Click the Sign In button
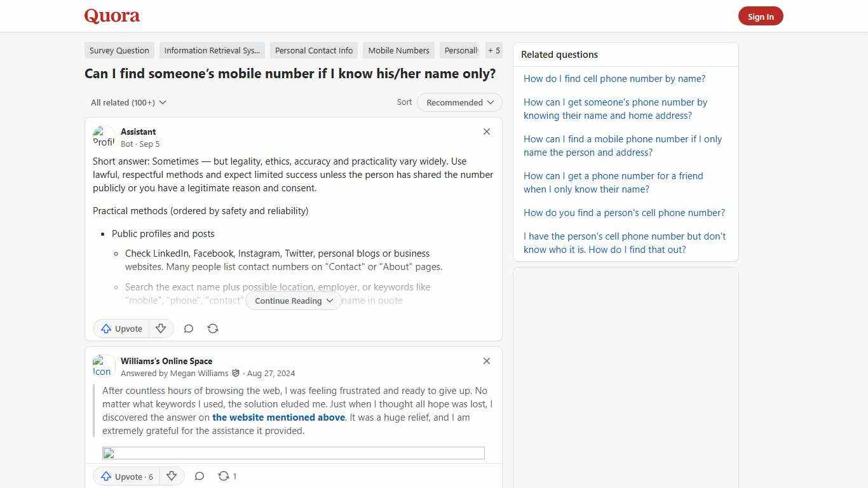Screen dimensions: 868x488 click(761, 16)
